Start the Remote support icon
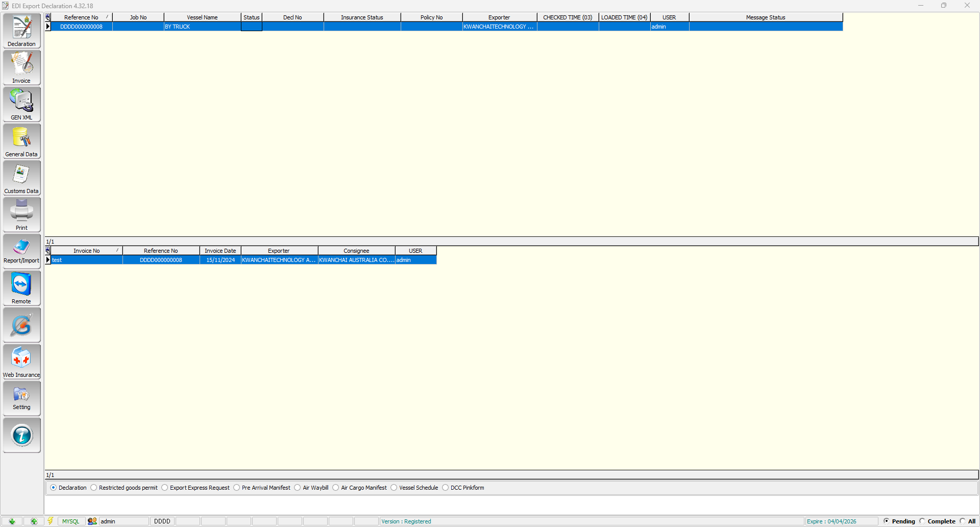Image resolution: width=980 pixels, height=527 pixels. [x=21, y=288]
